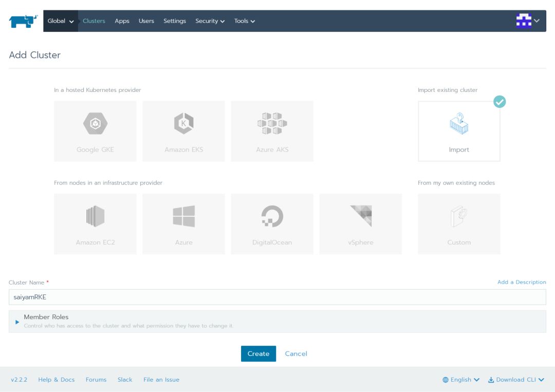
Task: Click the Add Cluster page heading
Action: (35, 55)
